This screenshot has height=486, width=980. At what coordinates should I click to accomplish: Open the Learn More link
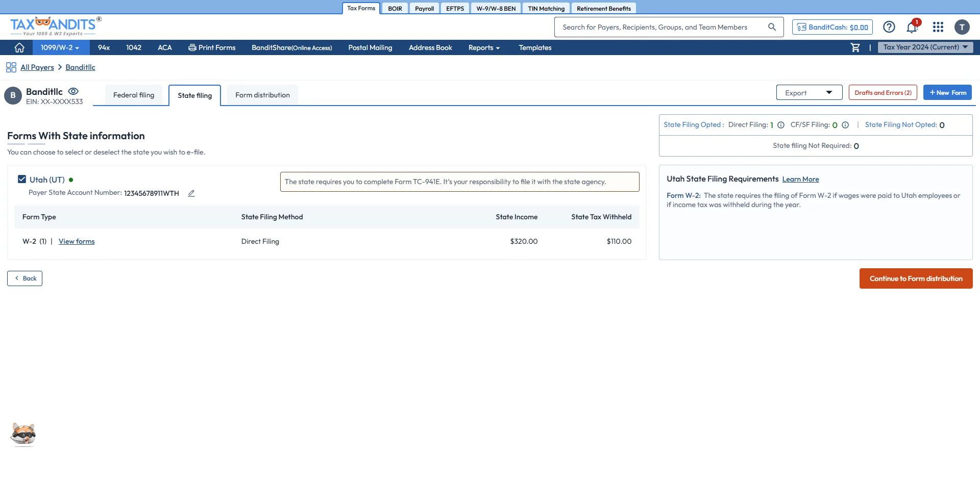800,179
